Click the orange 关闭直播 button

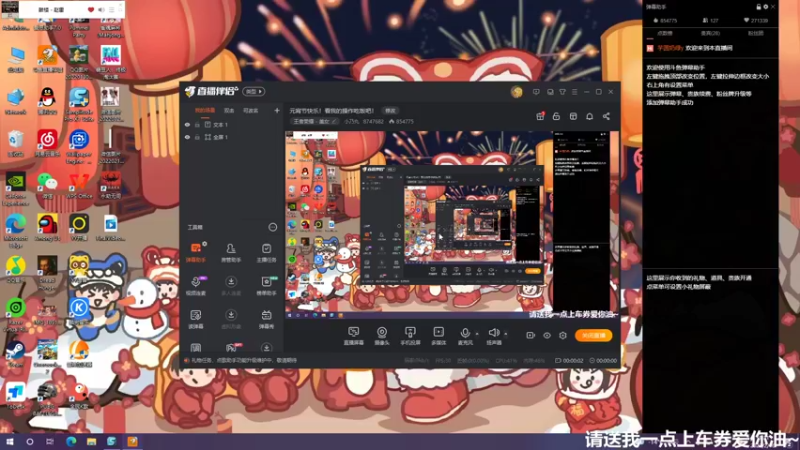[593, 335]
